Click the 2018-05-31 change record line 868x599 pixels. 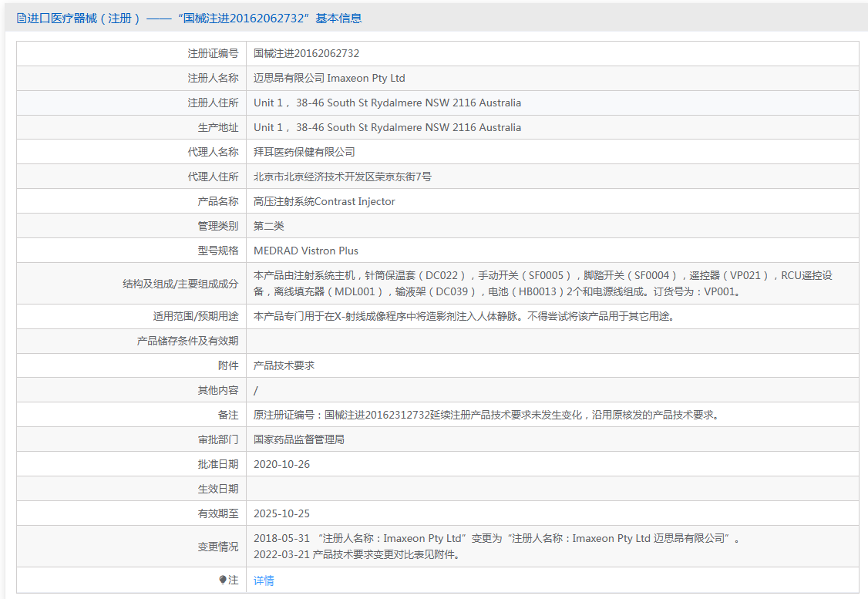(x=496, y=538)
